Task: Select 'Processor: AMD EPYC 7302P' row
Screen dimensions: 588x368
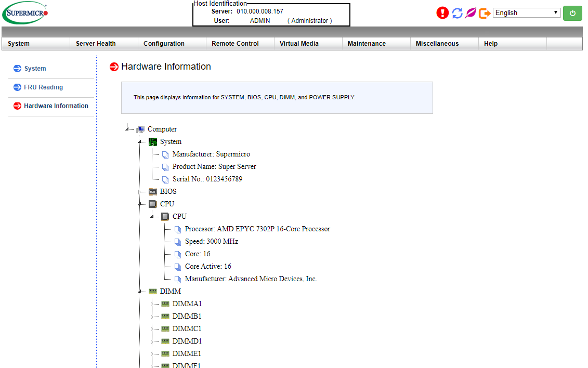Action: pyautogui.click(x=258, y=229)
